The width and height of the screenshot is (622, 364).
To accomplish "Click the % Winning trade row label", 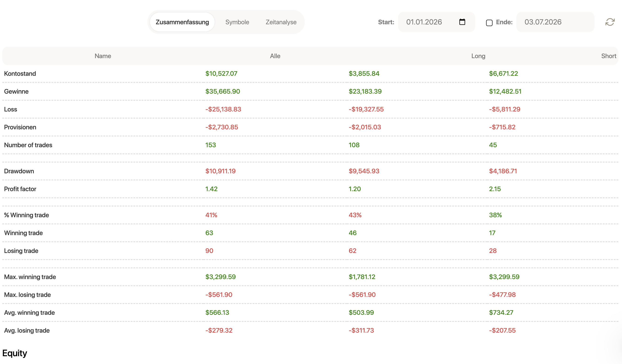I will [x=26, y=215].
